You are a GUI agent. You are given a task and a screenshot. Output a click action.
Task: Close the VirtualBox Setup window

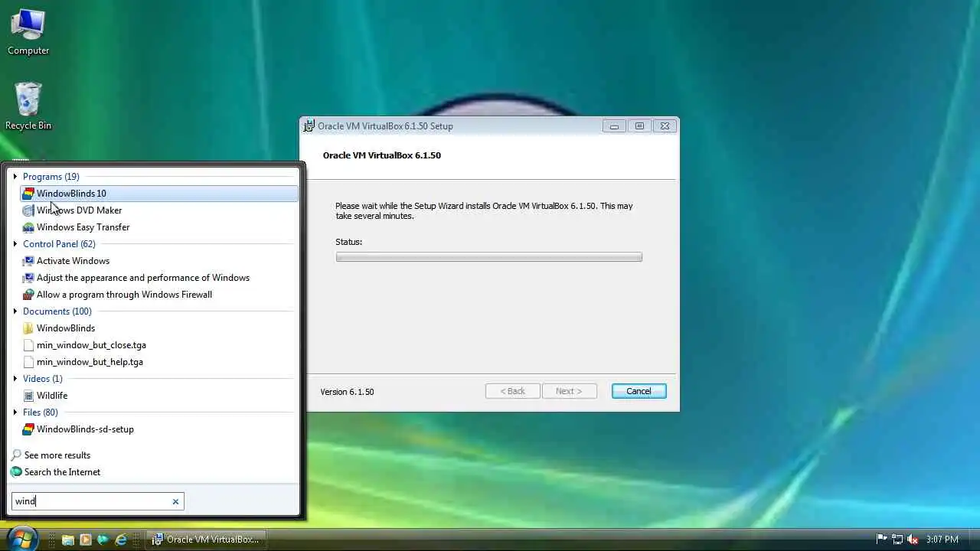click(x=665, y=126)
